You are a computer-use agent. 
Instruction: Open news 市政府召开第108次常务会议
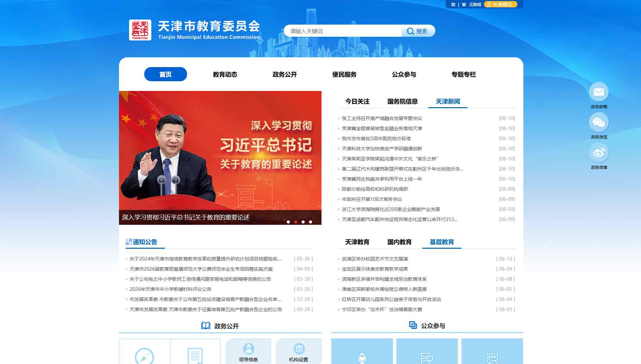[x=372, y=199]
